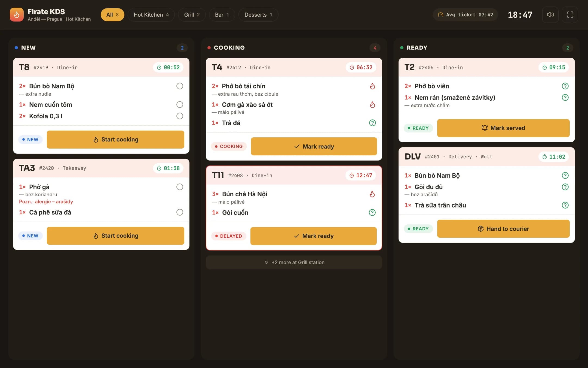Open the COOKING column count badge
The height and width of the screenshot is (368, 588).
375,48
